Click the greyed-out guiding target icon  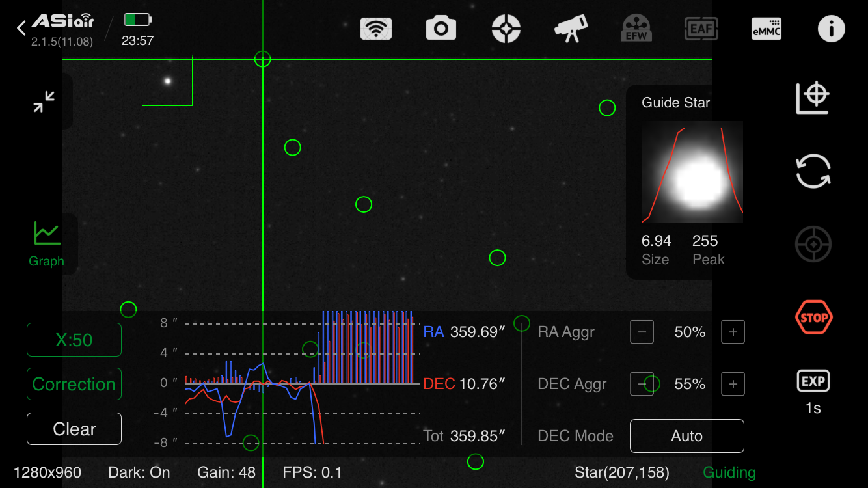click(813, 245)
